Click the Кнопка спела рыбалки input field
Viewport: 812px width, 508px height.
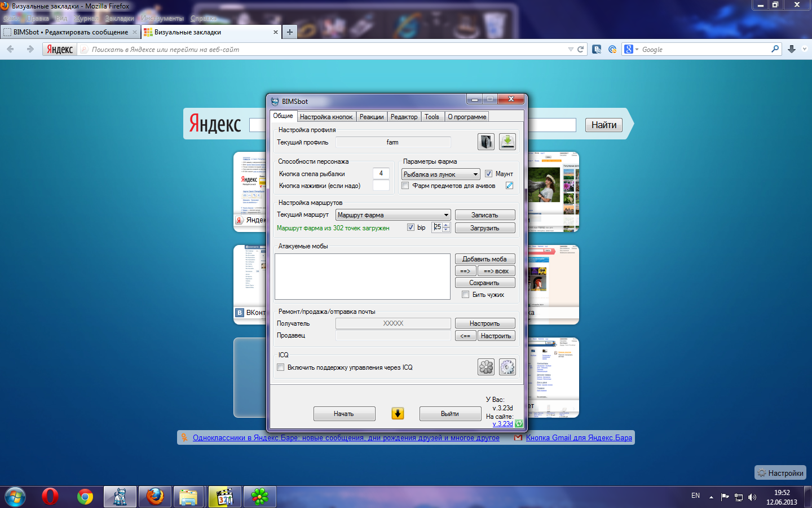click(x=381, y=174)
